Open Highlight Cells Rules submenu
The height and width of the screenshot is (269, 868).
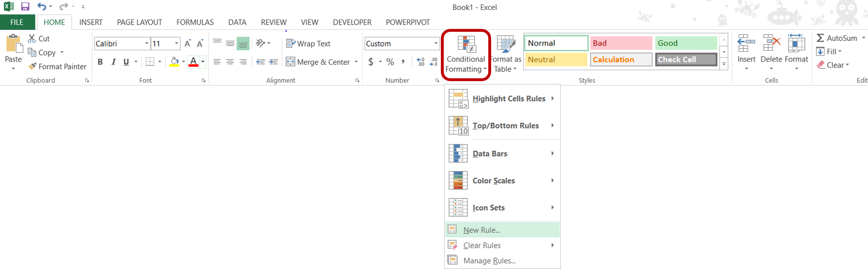tap(502, 99)
